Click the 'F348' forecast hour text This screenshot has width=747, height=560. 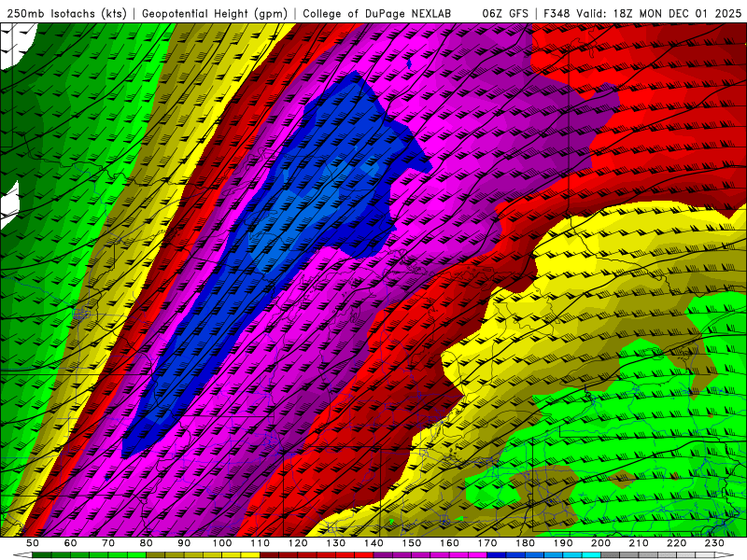(557, 14)
